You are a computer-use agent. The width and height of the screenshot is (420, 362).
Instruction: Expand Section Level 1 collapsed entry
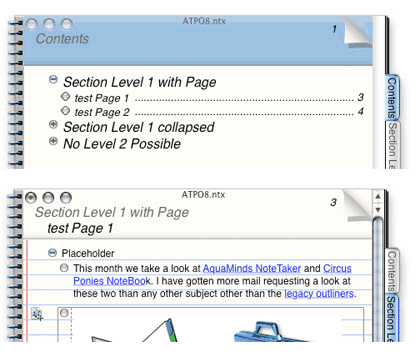[53, 124]
